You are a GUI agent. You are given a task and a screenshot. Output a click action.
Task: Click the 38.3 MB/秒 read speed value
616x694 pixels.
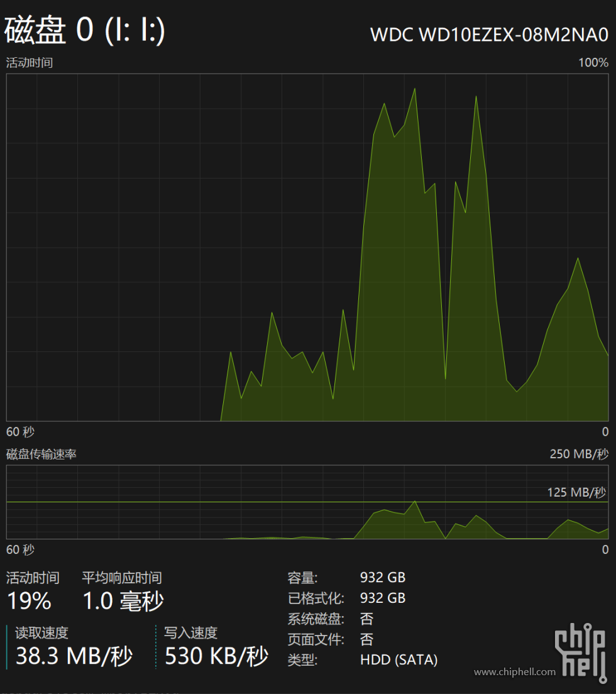[74, 656]
